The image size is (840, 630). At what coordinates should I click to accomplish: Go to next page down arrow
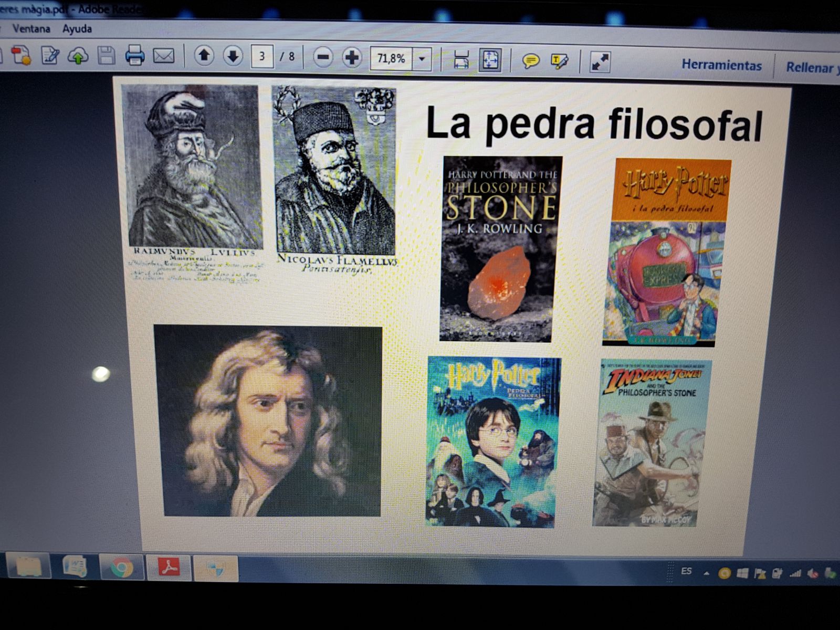coord(233,56)
